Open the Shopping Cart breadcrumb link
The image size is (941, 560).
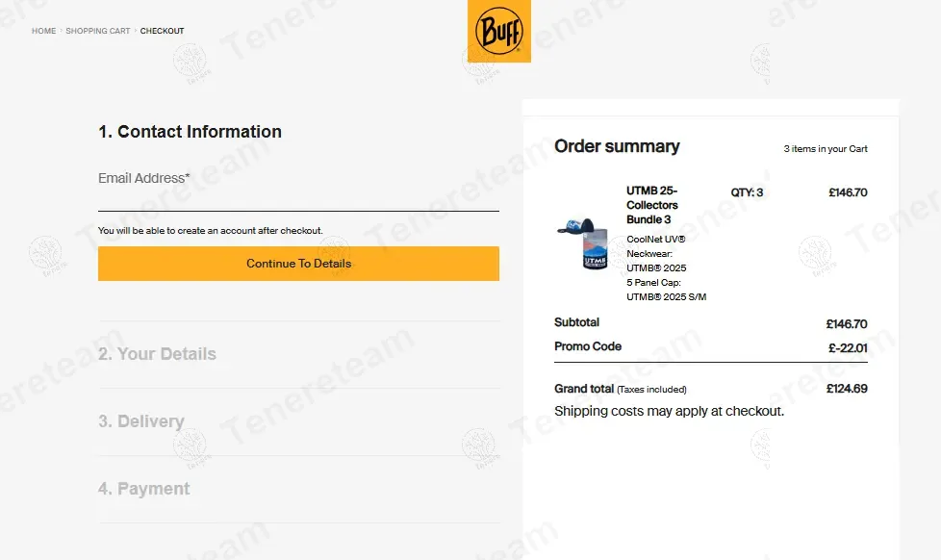[98, 31]
